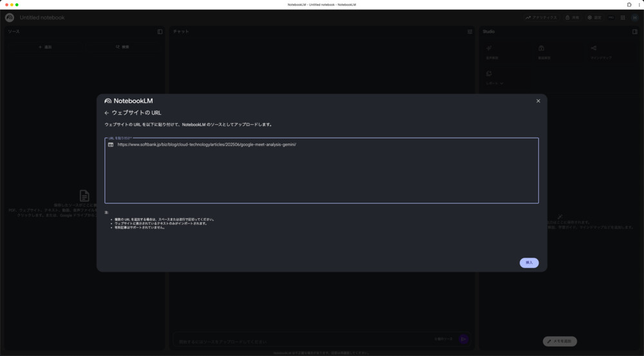Click the ソース panel heading
The image size is (644, 356).
point(14,32)
